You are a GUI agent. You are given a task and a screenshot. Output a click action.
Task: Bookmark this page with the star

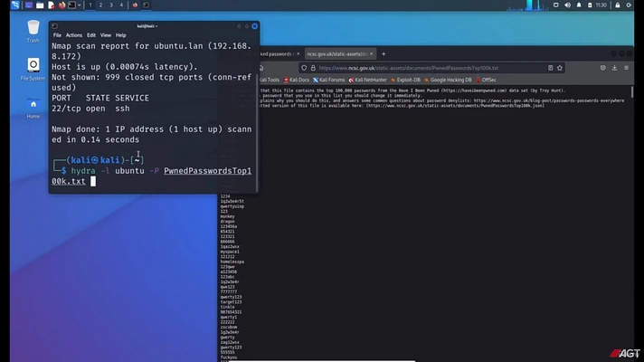(x=560, y=68)
